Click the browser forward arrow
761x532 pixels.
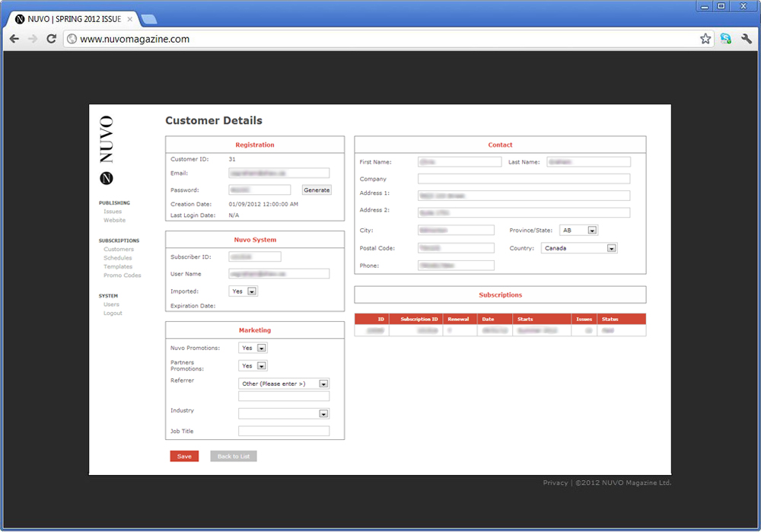pos(33,39)
